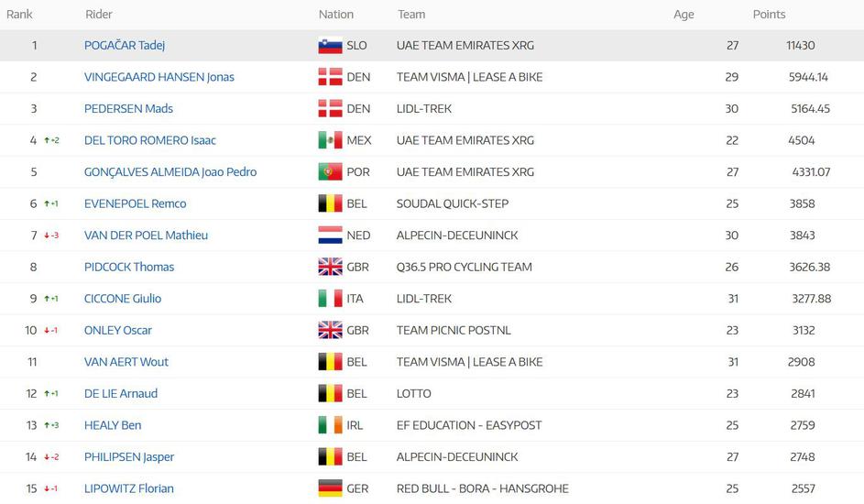The height and width of the screenshot is (504, 864).
Task: Click the Italy flag beside ITA
Action: (330, 299)
